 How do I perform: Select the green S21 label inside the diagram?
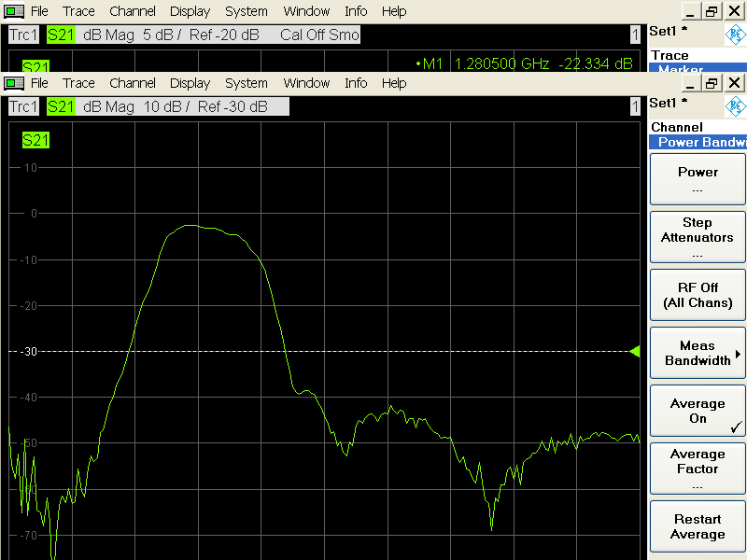coord(35,140)
